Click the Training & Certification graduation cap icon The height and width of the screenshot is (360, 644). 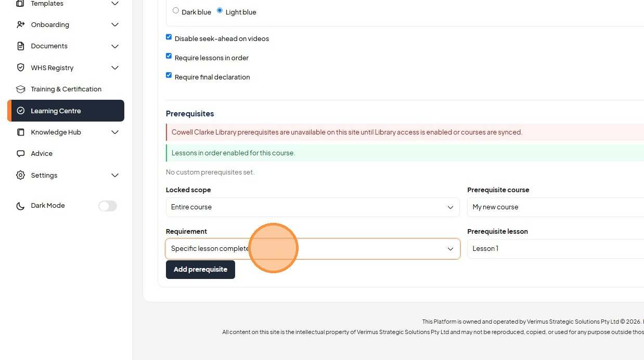coord(21,89)
